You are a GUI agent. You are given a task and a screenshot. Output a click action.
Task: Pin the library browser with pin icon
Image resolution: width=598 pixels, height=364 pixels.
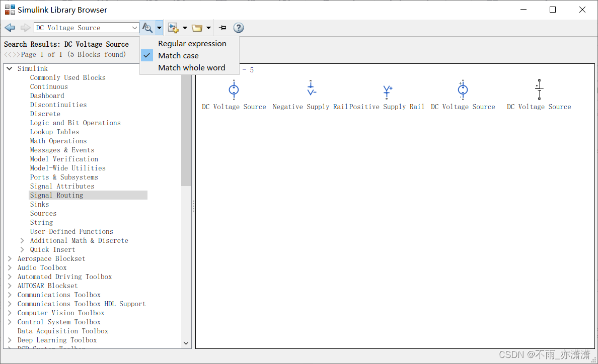click(222, 28)
